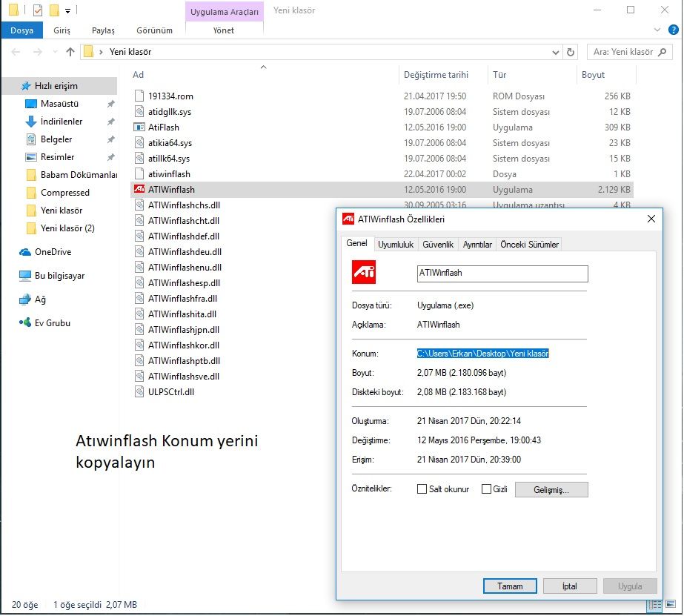Viewport: 684px width, 616px height.
Task: Switch to details view icon in status bar
Action: (x=655, y=605)
